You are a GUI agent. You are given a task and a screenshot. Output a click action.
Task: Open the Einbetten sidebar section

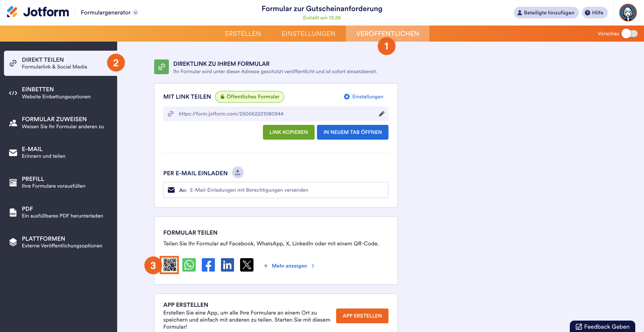pyautogui.click(x=59, y=93)
